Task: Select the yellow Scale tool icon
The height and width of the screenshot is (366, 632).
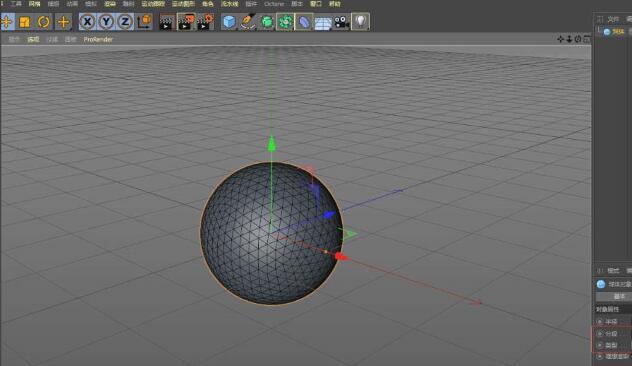Action: coord(25,22)
